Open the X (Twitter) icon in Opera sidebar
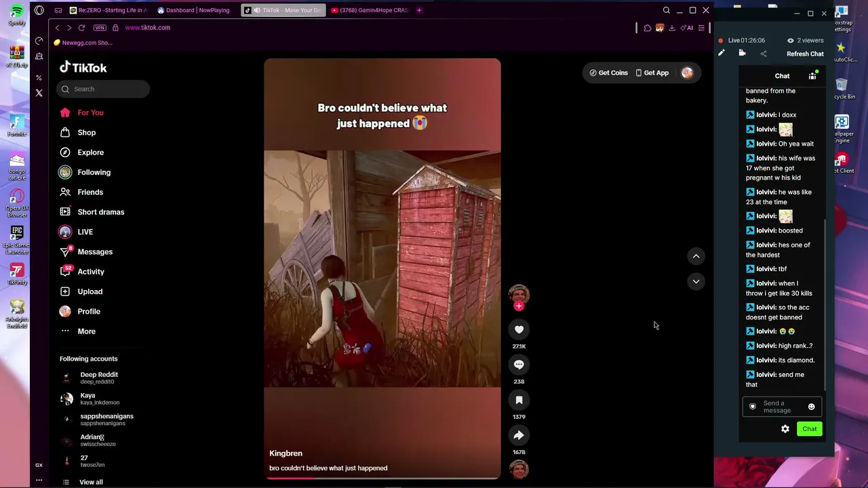868x488 pixels. coord(39,93)
